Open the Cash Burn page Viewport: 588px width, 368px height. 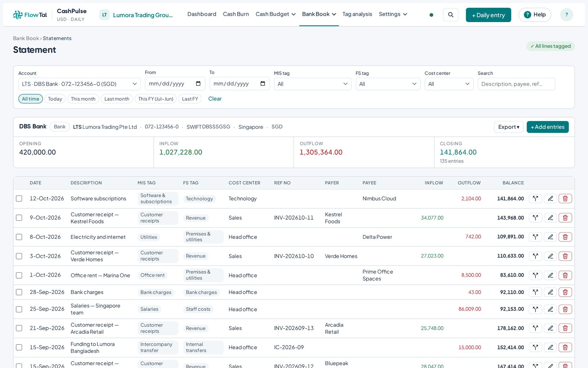(x=236, y=14)
